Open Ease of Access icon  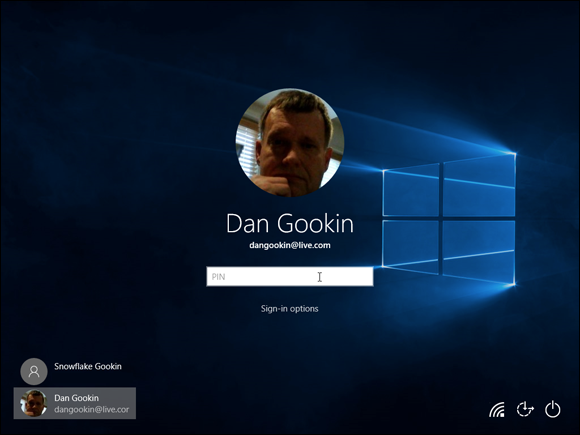(525, 409)
